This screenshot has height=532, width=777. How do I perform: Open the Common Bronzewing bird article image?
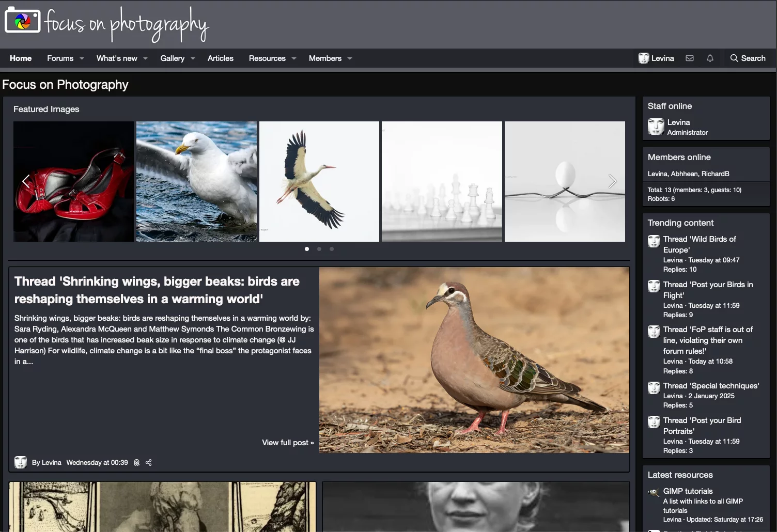click(474, 360)
